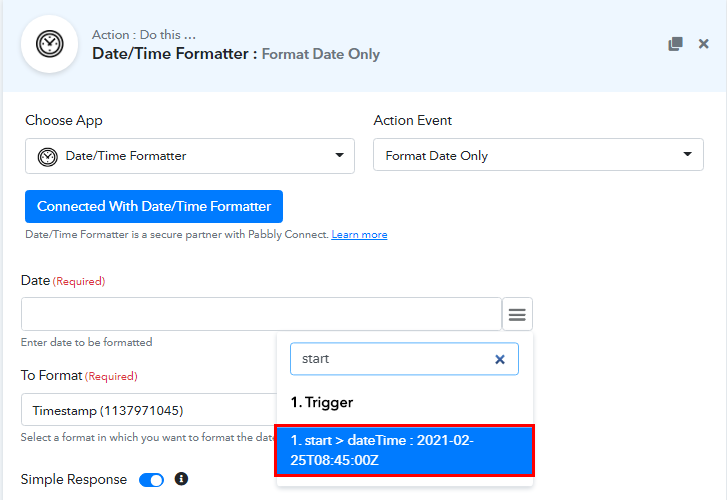Click Connected With Date/Time Formatter button
The height and width of the screenshot is (500, 727).
(x=154, y=206)
